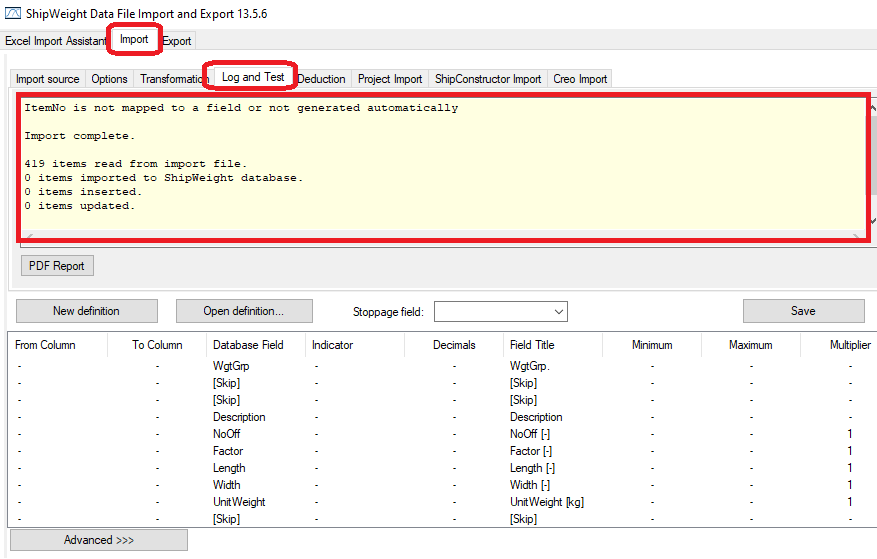Click the Minimum column header
Image resolution: width=877 pixels, height=559 pixels.
click(652, 345)
